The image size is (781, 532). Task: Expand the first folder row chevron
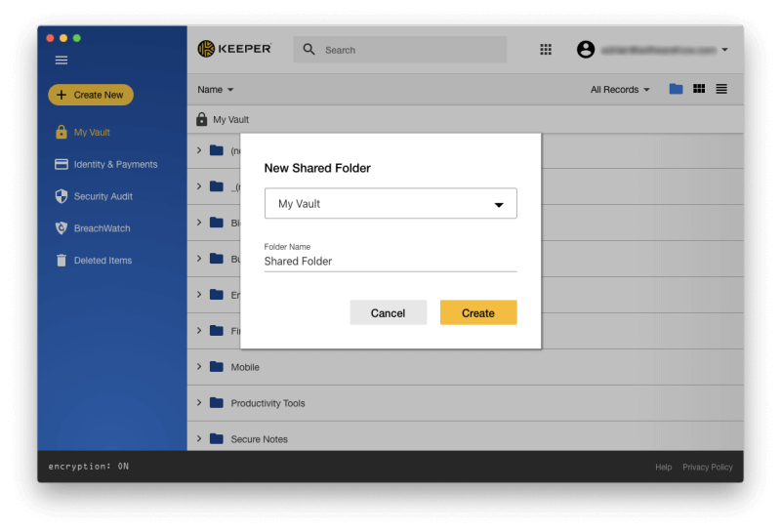[x=199, y=150]
